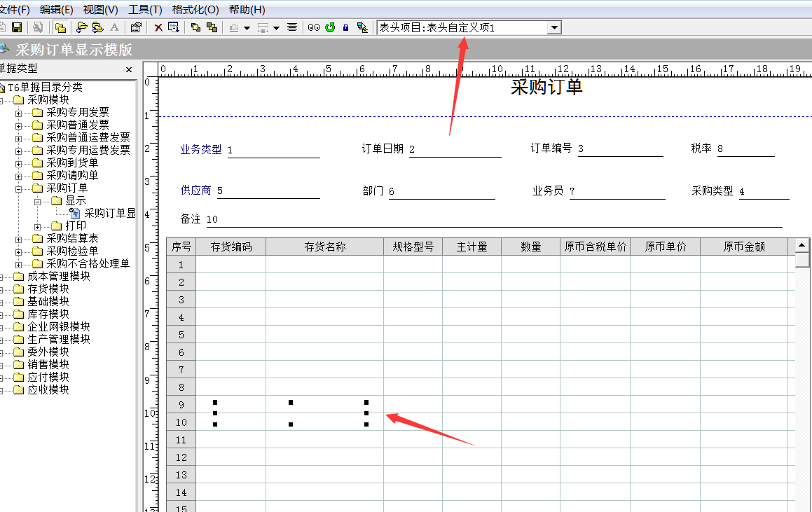The image size is (812, 512).
Task: Click the 采购请购单 folder icon
Action: click(37, 175)
